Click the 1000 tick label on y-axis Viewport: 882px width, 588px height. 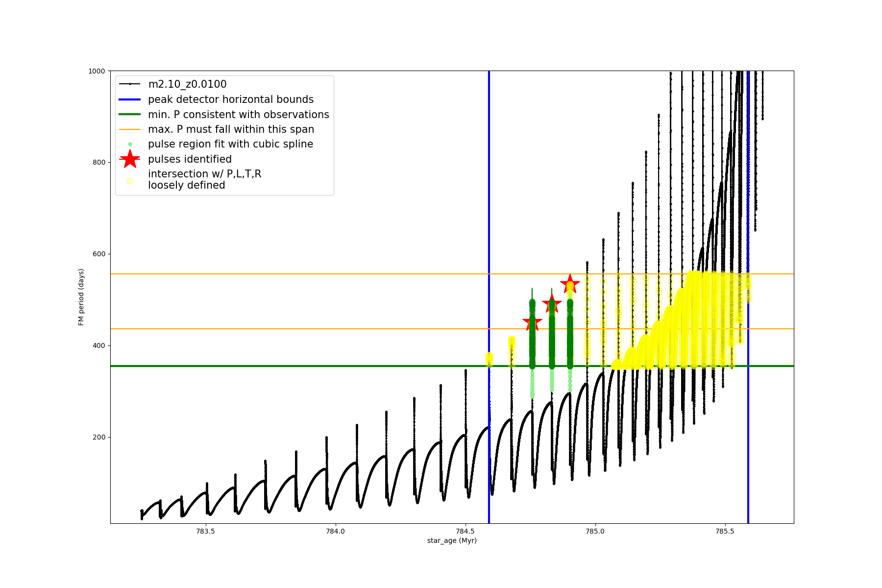point(97,71)
